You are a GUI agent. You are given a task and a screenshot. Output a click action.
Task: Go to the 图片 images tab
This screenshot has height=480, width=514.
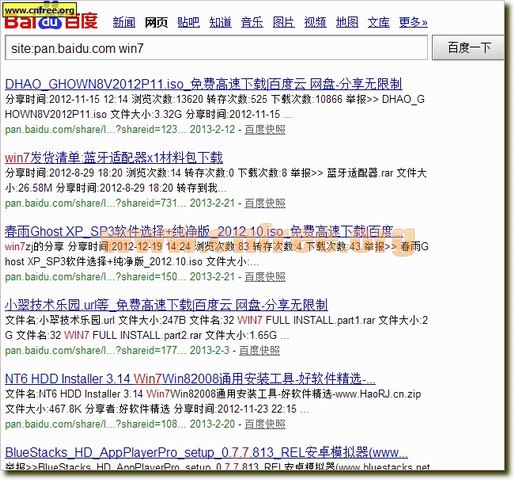tap(284, 22)
